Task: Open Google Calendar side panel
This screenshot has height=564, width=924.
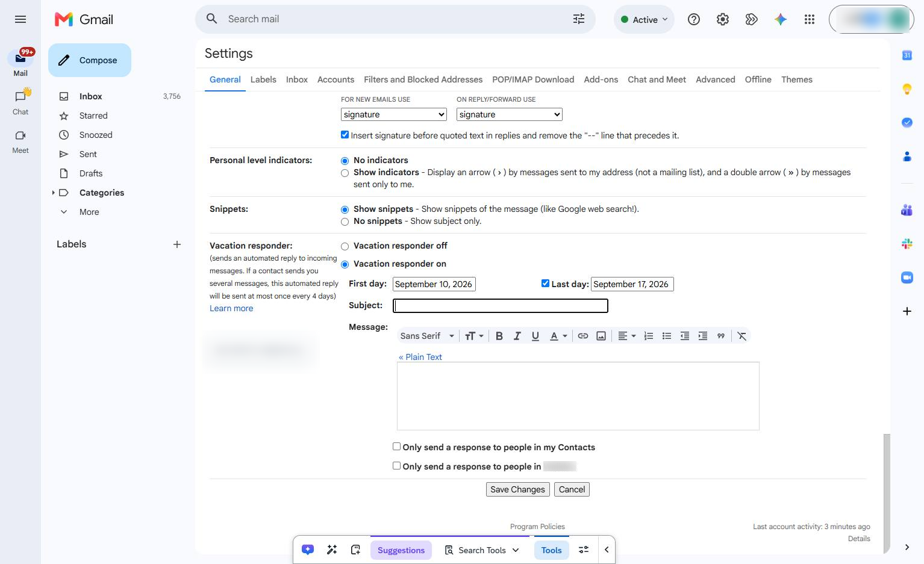Action: 907,55
